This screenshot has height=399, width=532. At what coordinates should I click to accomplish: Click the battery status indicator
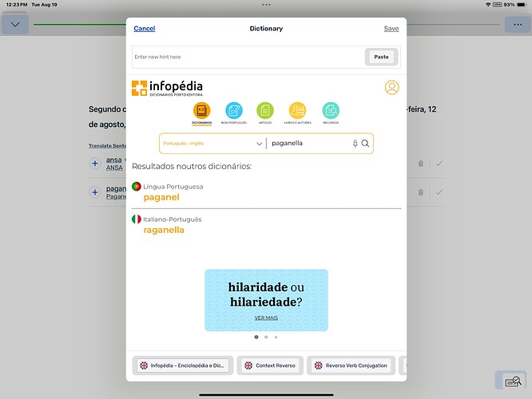pyautogui.click(x=515, y=5)
